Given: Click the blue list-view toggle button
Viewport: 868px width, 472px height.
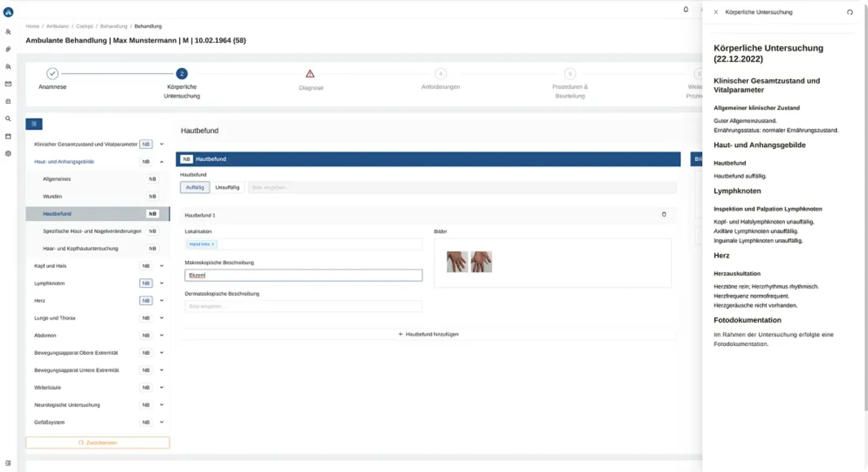Looking at the screenshot, I should point(34,124).
